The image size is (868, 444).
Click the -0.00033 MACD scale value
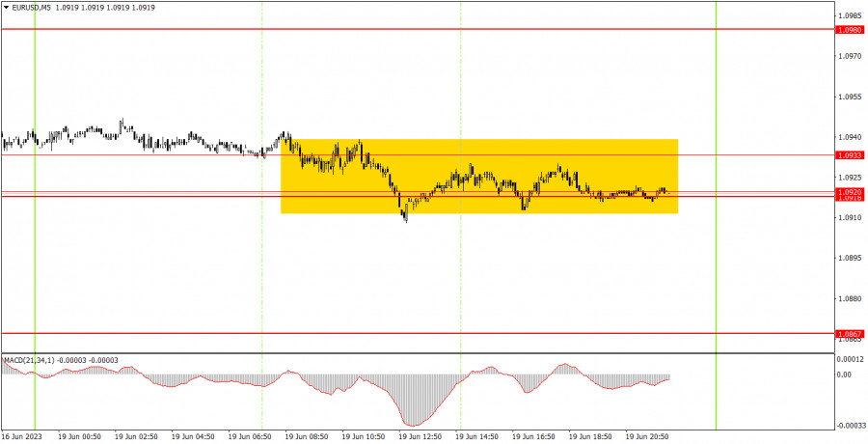852,426
